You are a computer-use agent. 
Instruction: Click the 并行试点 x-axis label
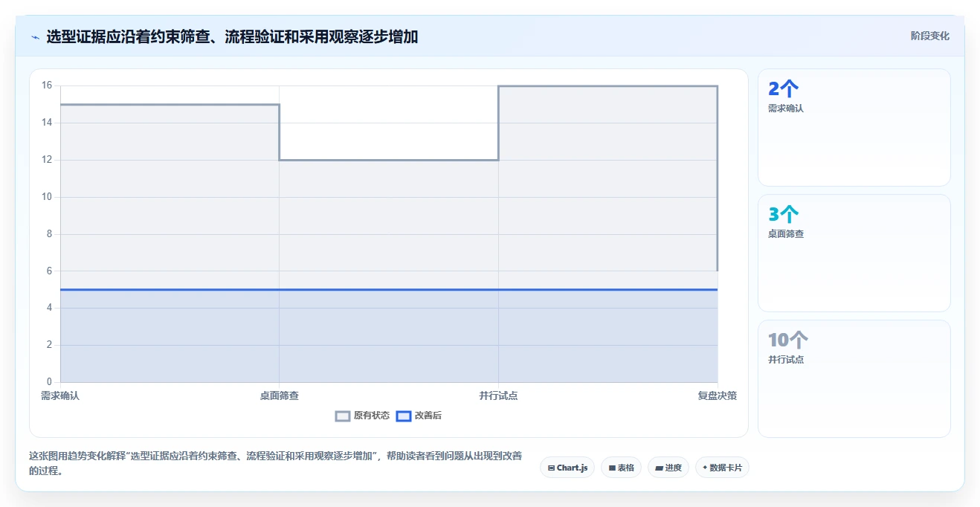click(498, 396)
